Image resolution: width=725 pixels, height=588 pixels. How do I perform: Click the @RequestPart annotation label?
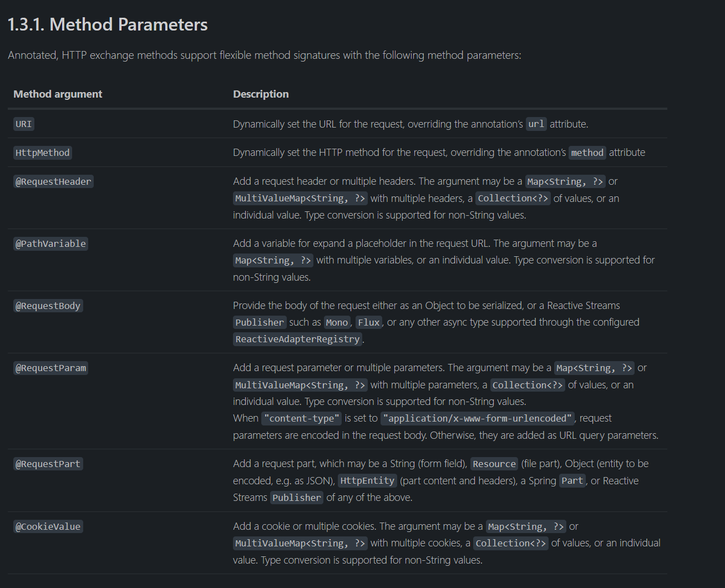pyautogui.click(x=48, y=464)
